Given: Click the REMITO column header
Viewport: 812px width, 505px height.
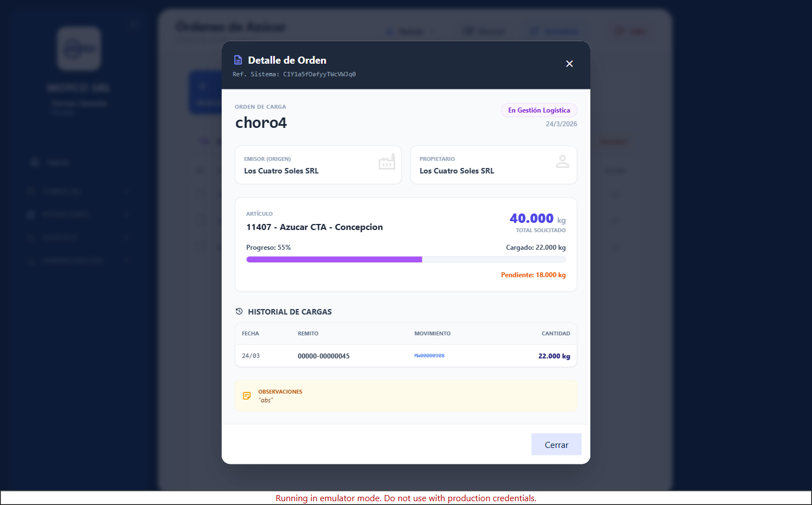Looking at the screenshot, I should pyautogui.click(x=308, y=334).
